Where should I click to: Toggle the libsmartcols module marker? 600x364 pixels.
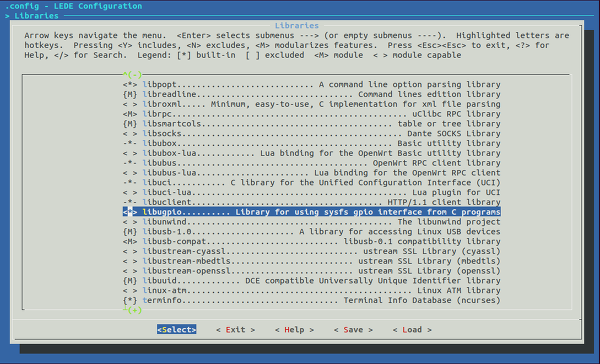coord(130,124)
